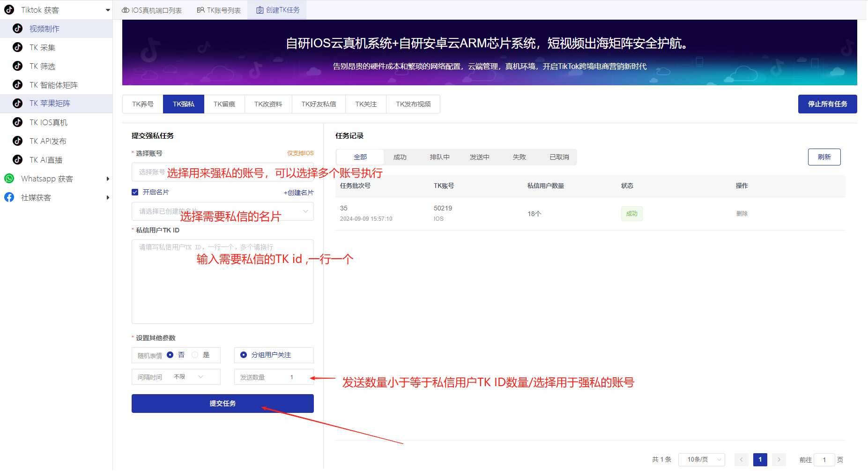Screen dimensions: 868x471
Task: Open the 10条/页 page size dropdown
Action: tap(702, 460)
